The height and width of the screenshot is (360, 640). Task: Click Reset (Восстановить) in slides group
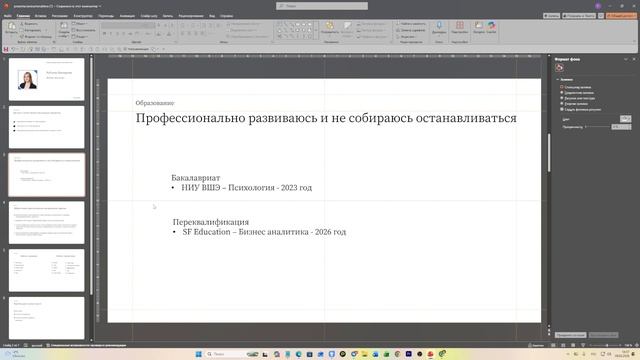(84, 30)
